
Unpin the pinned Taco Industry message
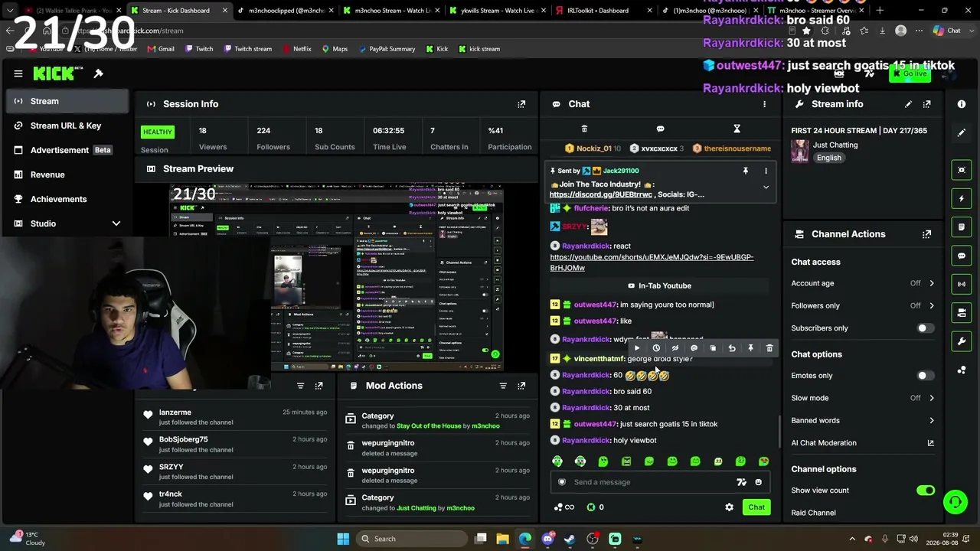pyautogui.click(x=745, y=171)
